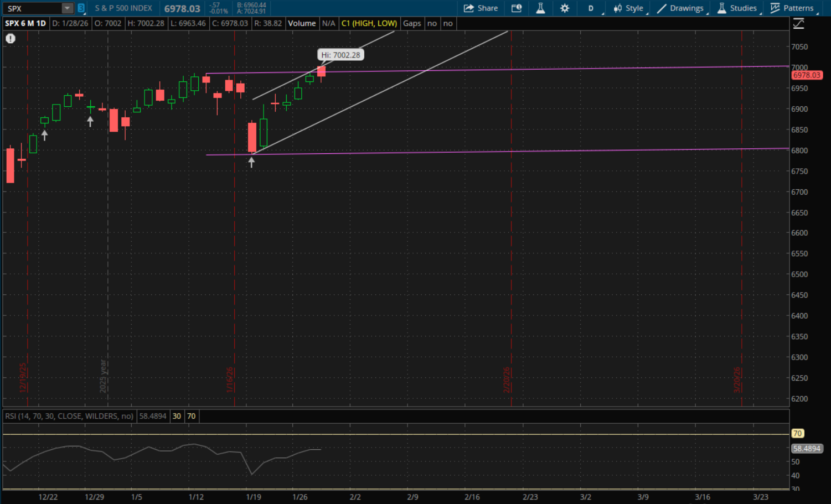Click the warning exclamation icon on chart
Screen dimensions: 831x504
click(x=11, y=39)
